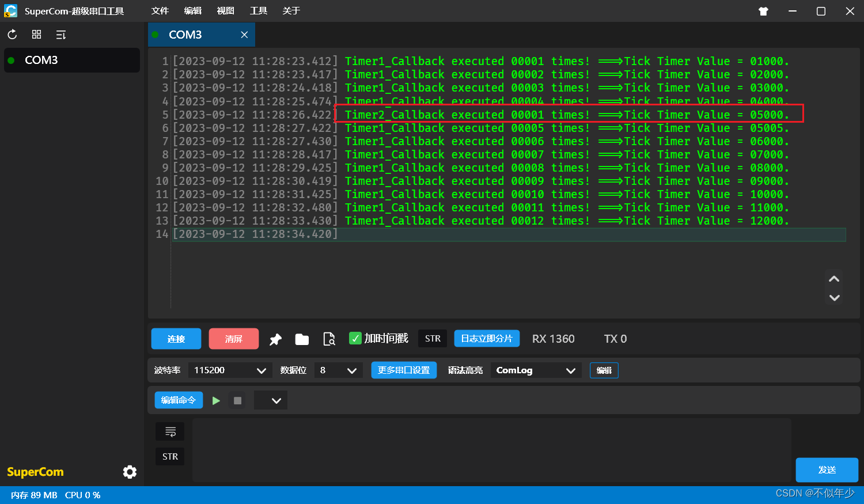Select the list sort icon in left toolbar
Screen dimensions: 864x504
coord(60,35)
